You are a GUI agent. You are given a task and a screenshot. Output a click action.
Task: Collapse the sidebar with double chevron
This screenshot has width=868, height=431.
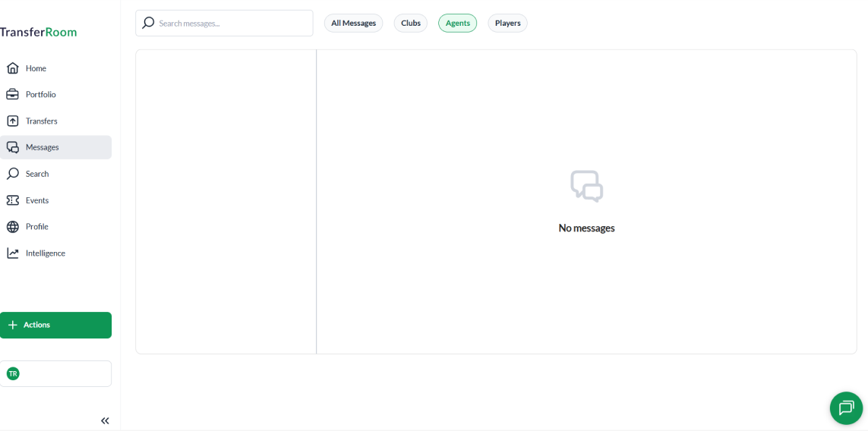tap(105, 420)
